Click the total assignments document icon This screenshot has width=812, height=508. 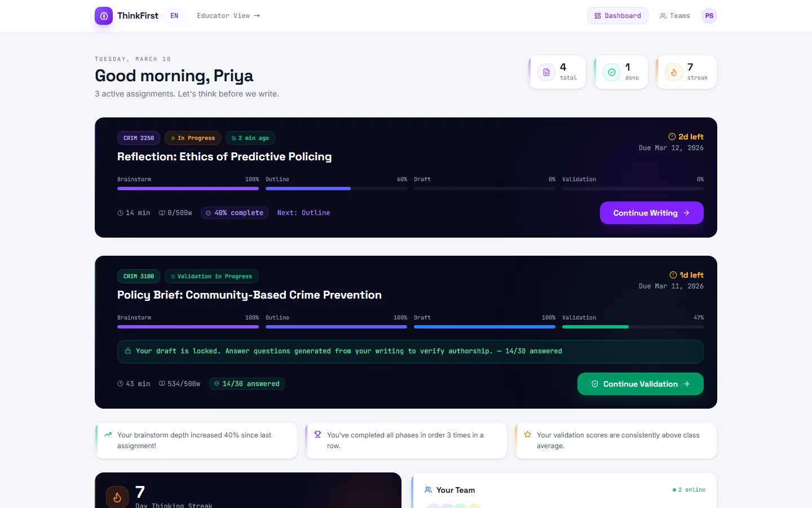coord(546,72)
